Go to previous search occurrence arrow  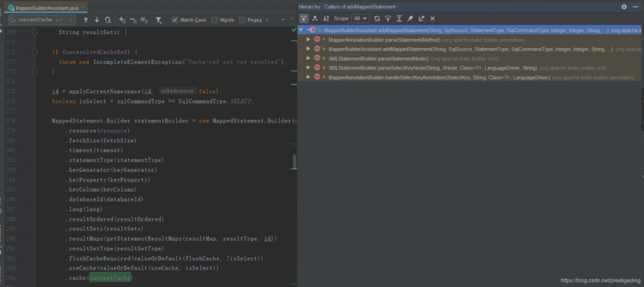(x=86, y=20)
